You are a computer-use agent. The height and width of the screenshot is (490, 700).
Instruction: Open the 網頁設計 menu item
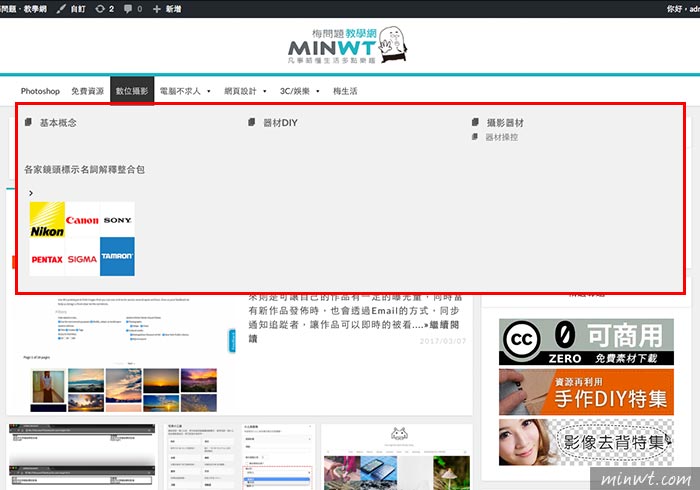[240, 91]
